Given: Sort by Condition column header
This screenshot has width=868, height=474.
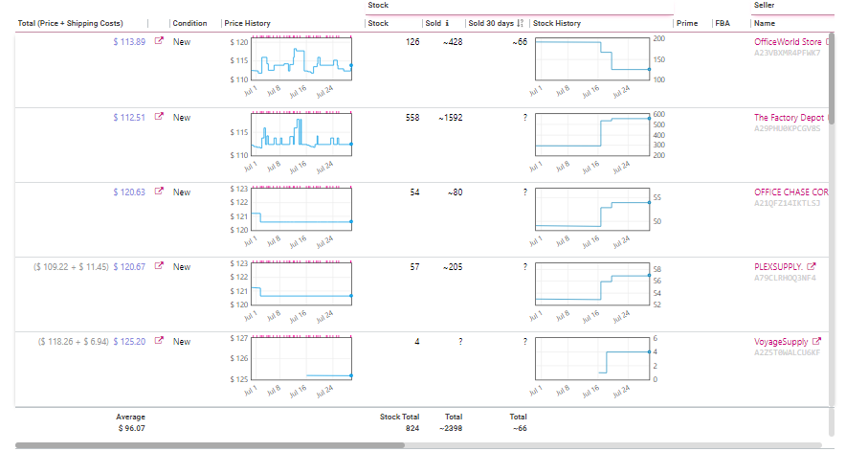Looking at the screenshot, I should pos(189,23).
